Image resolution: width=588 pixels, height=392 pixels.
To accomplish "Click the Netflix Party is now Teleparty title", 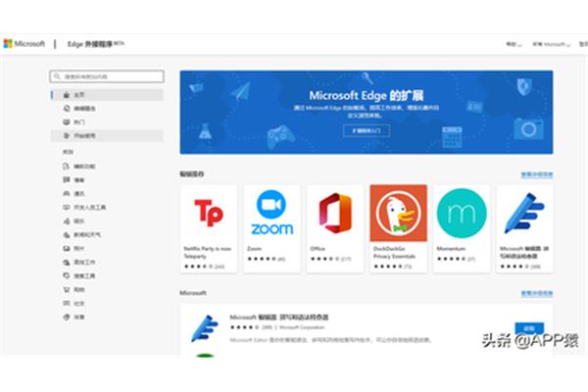I will click(x=207, y=252).
